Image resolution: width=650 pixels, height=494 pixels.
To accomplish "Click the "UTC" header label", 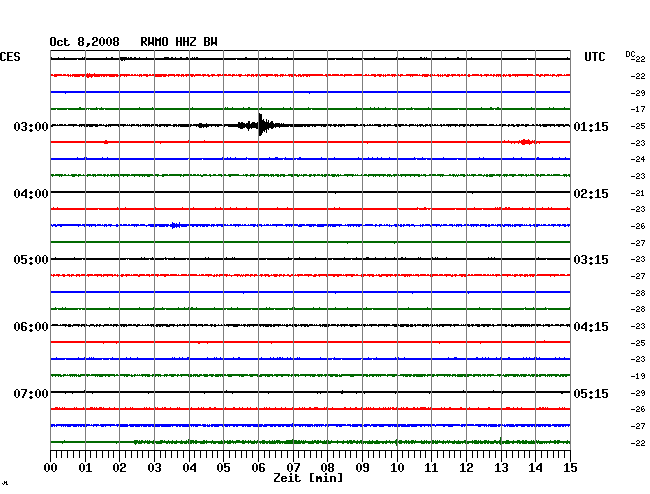I will tap(594, 57).
